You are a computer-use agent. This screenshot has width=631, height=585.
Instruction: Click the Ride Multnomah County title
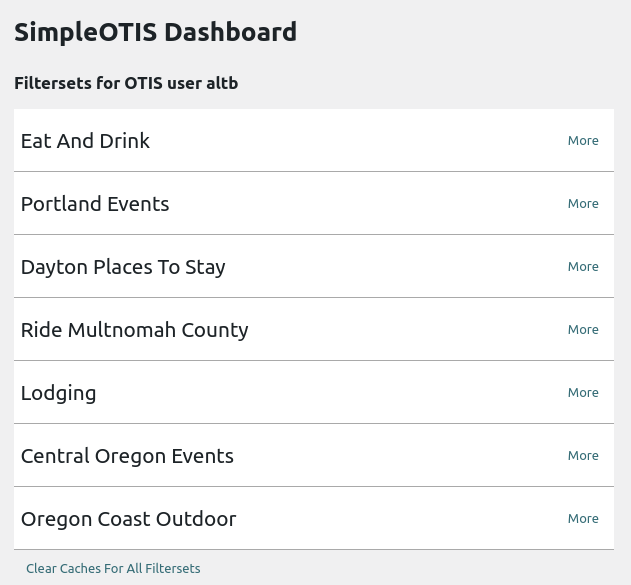tap(134, 330)
